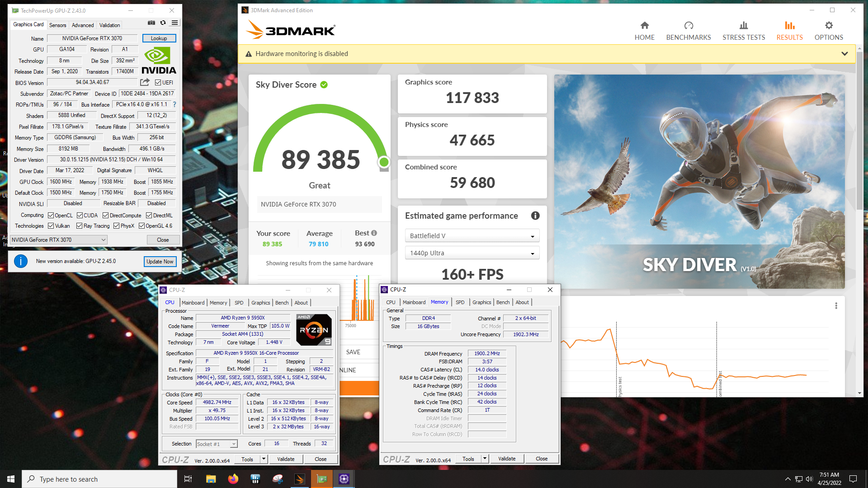Click the Sky Diver benchmark image

tap(699, 182)
